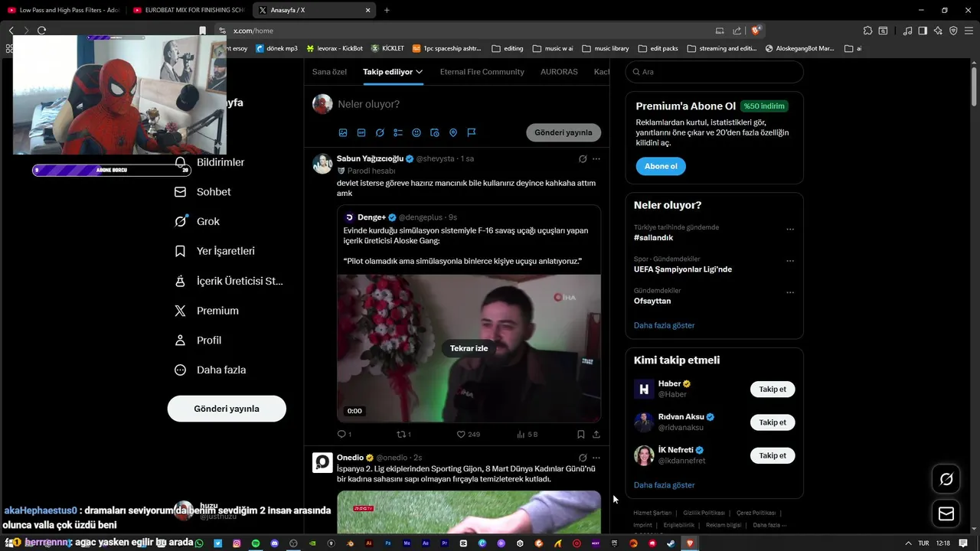
Task: Open options for UEFA Şampiyonlar Ligi'nde trend
Action: 790,261
